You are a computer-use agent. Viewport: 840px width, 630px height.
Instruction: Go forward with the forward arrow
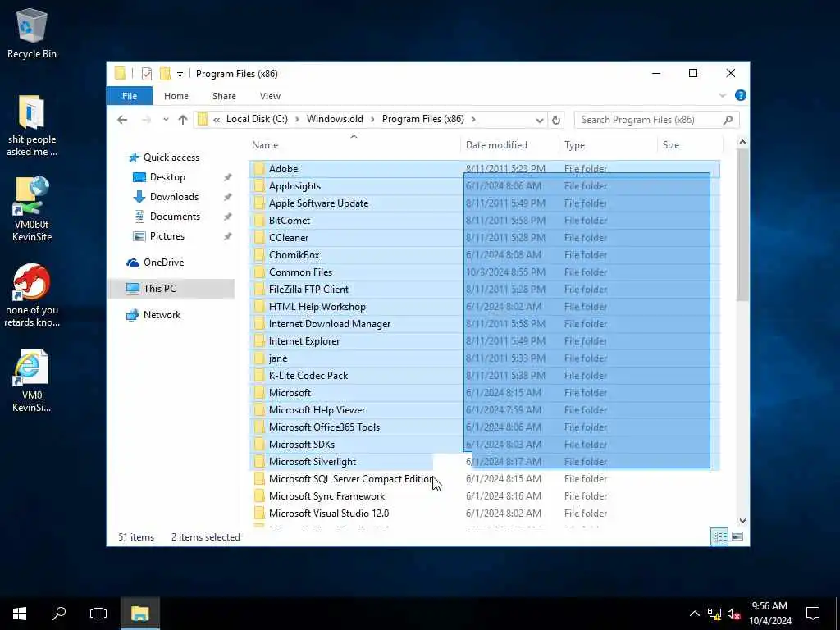point(146,120)
